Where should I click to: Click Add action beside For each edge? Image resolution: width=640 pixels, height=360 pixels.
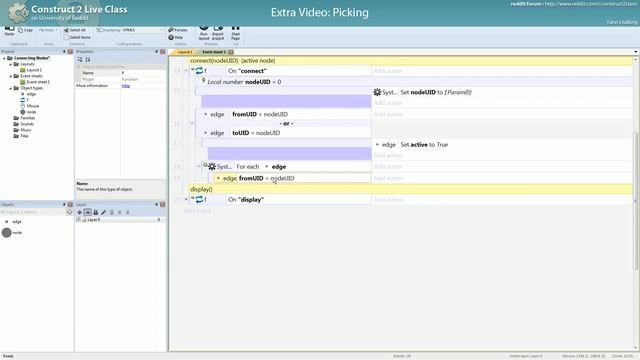388,167
